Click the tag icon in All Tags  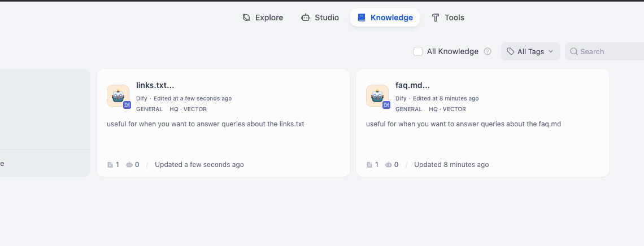(511, 51)
